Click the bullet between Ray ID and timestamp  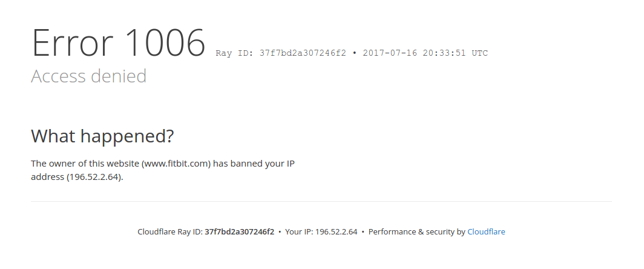coord(355,53)
